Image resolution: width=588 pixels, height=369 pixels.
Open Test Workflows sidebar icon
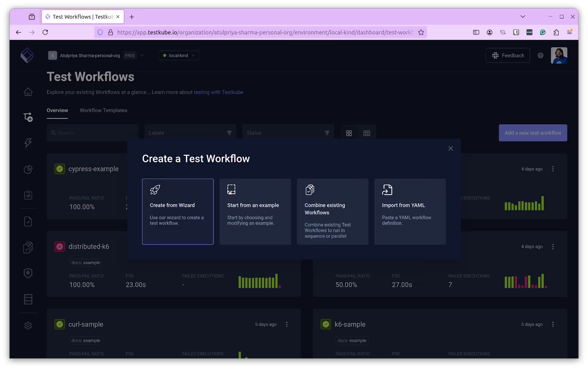tap(28, 117)
